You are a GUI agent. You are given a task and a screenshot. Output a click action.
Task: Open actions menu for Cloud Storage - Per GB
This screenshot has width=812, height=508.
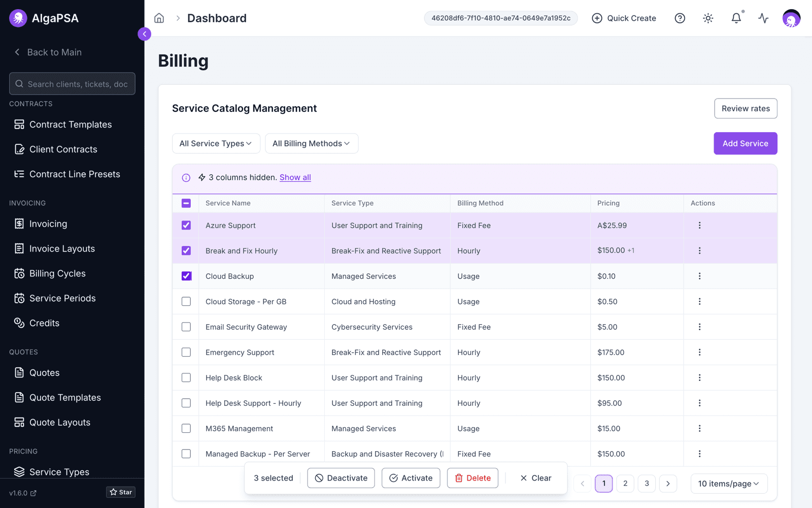point(699,302)
